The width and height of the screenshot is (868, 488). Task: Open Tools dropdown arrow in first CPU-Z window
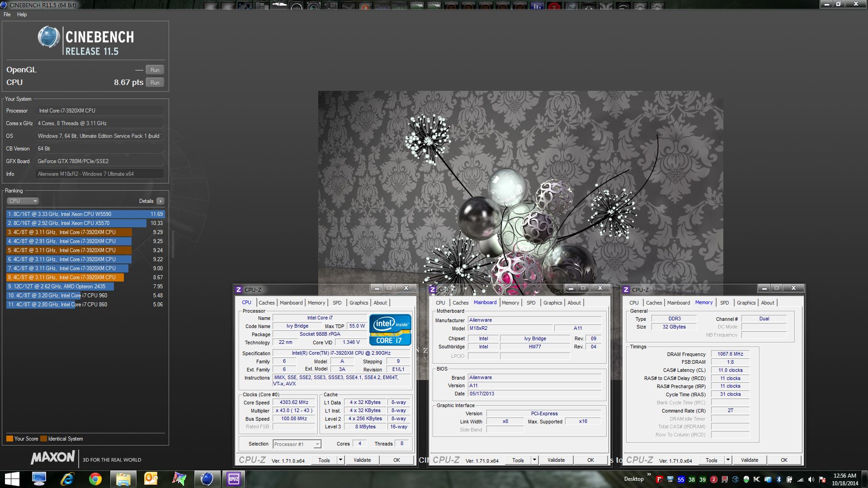340,460
